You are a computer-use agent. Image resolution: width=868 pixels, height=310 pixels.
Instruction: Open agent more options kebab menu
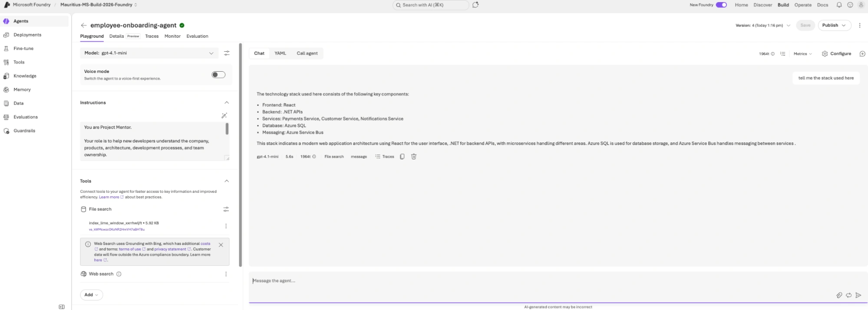(x=860, y=25)
